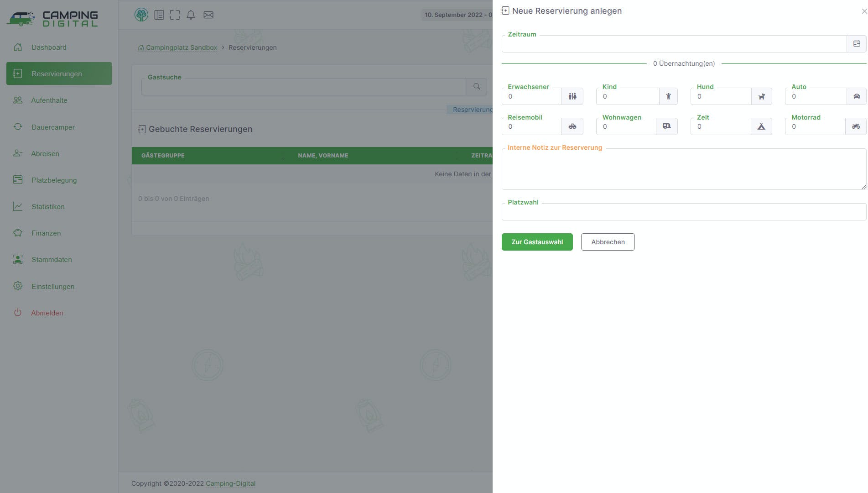Click the Camping Digital logo
Screen dimensions: 868x493
click(52, 18)
